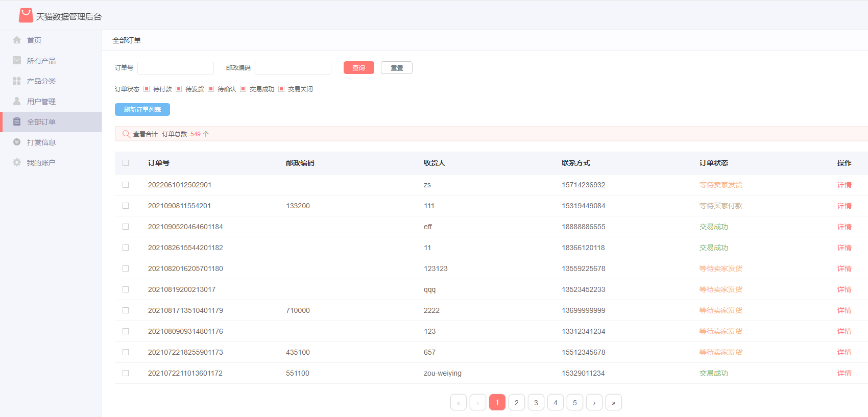
Task: Open 用户管理 in the sidebar
Action: point(51,102)
